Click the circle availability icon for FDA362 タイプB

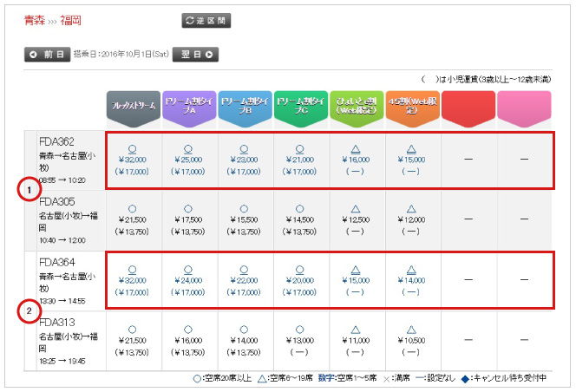pos(244,149)
